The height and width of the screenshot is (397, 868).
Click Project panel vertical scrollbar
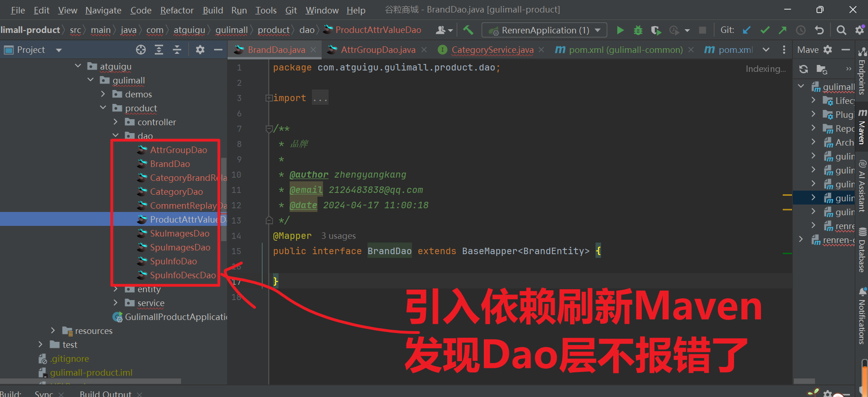pyautogui.click(x=224, y=199)
